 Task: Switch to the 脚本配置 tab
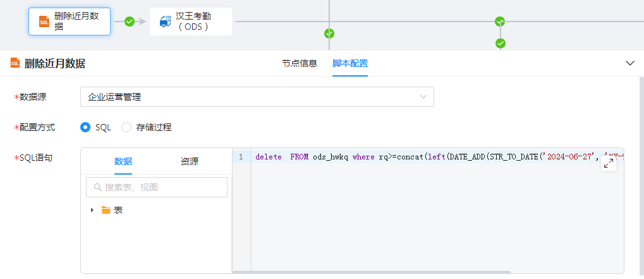[x=350, y=63]
